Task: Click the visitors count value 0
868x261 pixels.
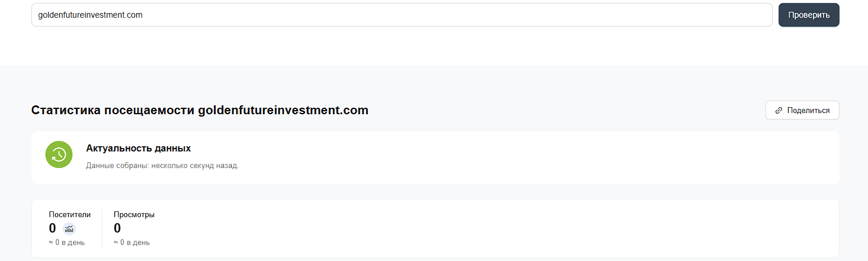Action: click(53, 228)
